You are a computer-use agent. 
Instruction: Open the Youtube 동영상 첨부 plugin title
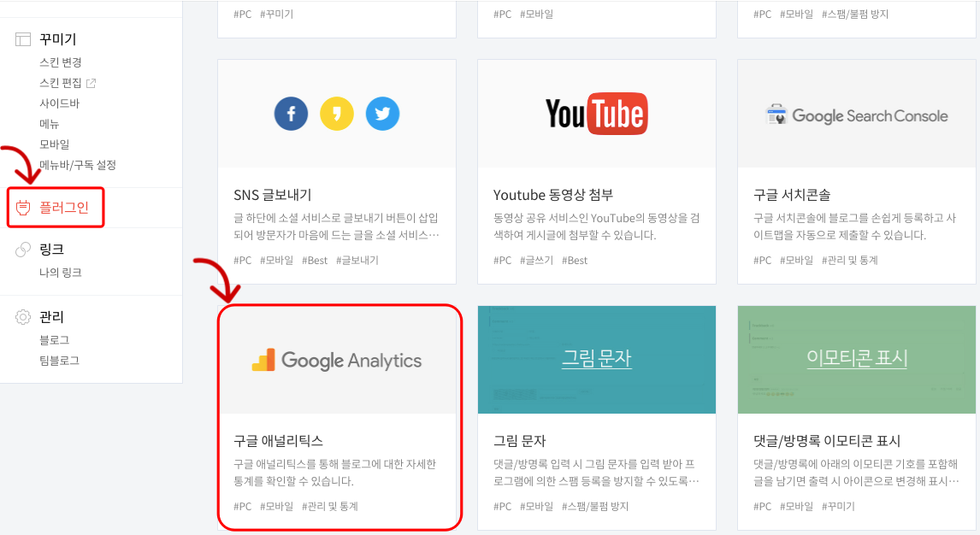pyautogui.click(x=553, y=196)
